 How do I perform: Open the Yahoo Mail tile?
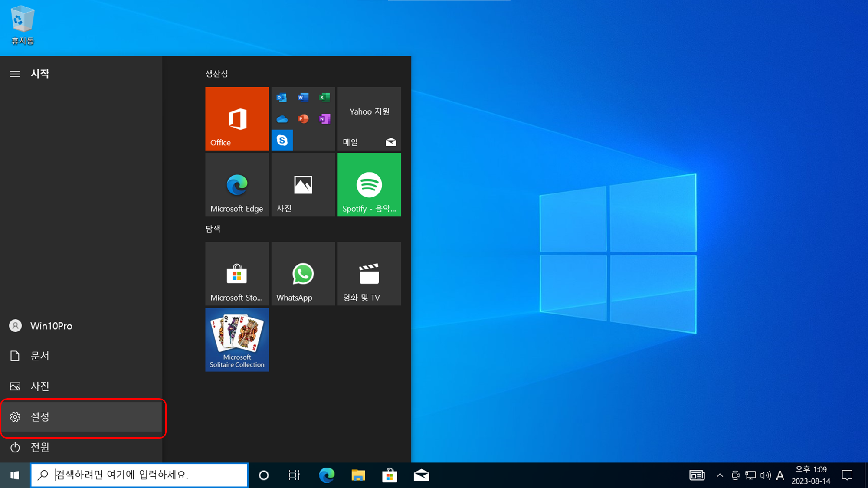(x=369, y=118)
